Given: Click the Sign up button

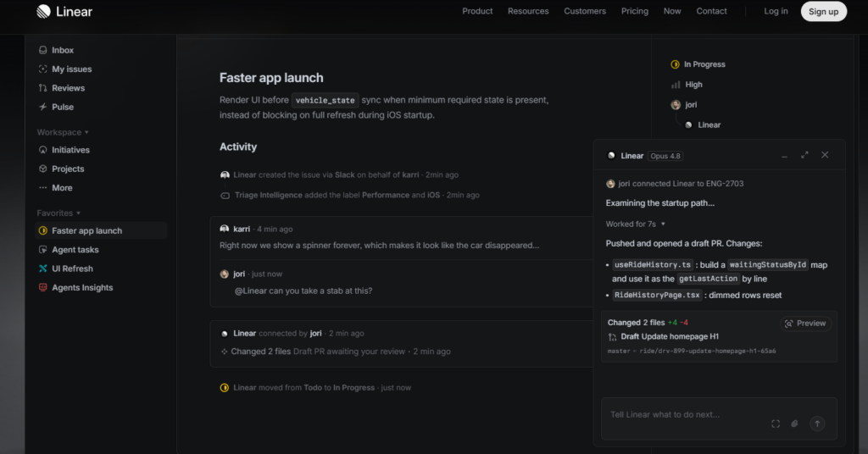Looking at the screenshot, I should (x=823, y=12).
